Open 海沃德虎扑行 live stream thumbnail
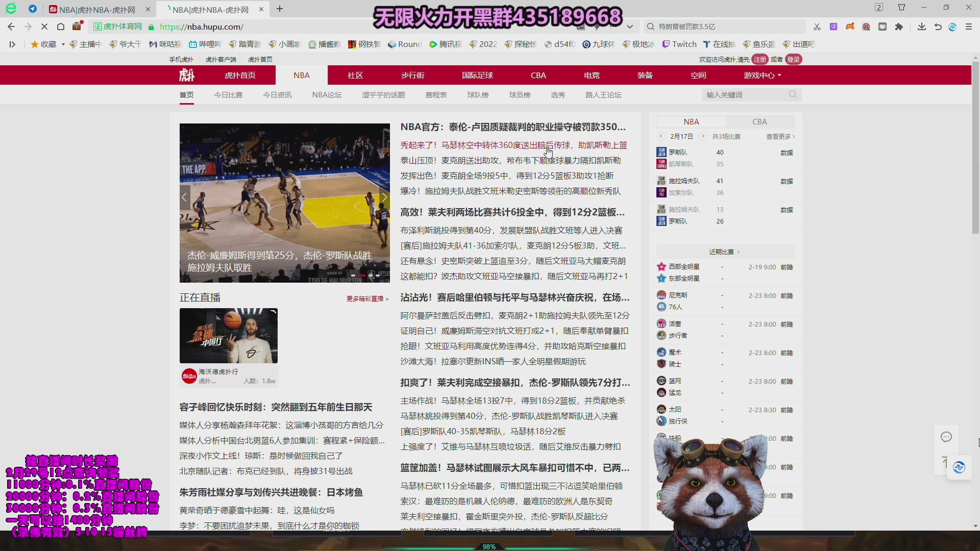The image size is (980, 551). coord(229,336)
